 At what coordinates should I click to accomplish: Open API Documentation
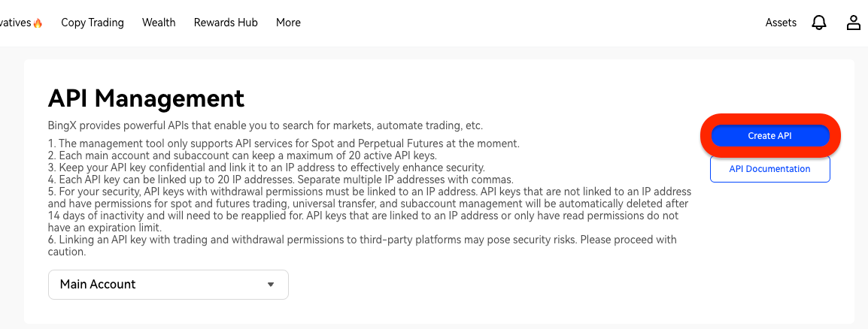769,169
